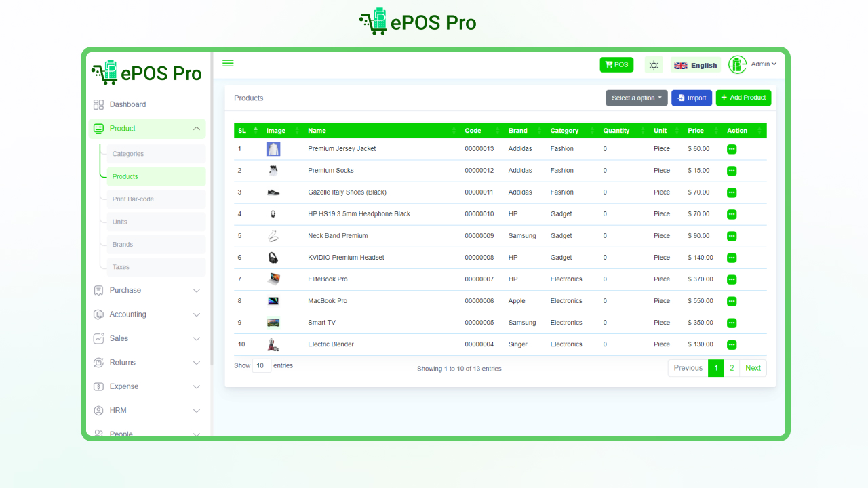This screenshot has height=488, width=868.
Task: Open the Categories menu item
Action: tap(128, 153)
